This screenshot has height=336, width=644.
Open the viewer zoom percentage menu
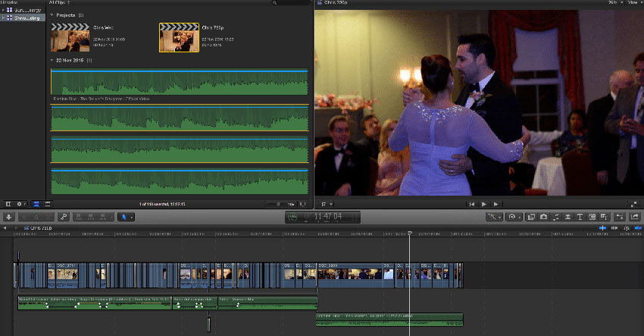pyautogui.click(x=615, y=2)
